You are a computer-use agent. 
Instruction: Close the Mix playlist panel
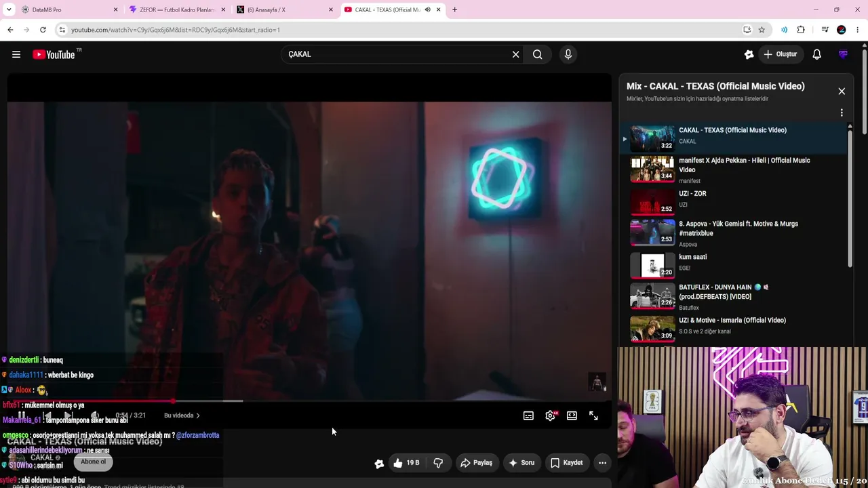point(842,91)
